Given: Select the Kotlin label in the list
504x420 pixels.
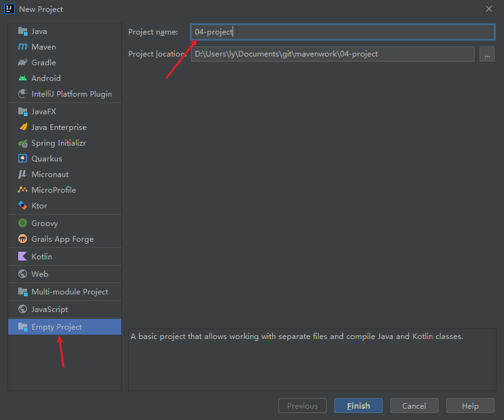Looking at the screenshot, I should 41,257.
